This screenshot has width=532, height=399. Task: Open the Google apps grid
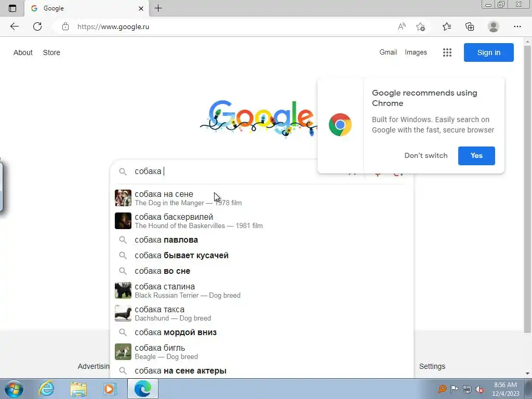pyautogui.click(x=447, y=52)
